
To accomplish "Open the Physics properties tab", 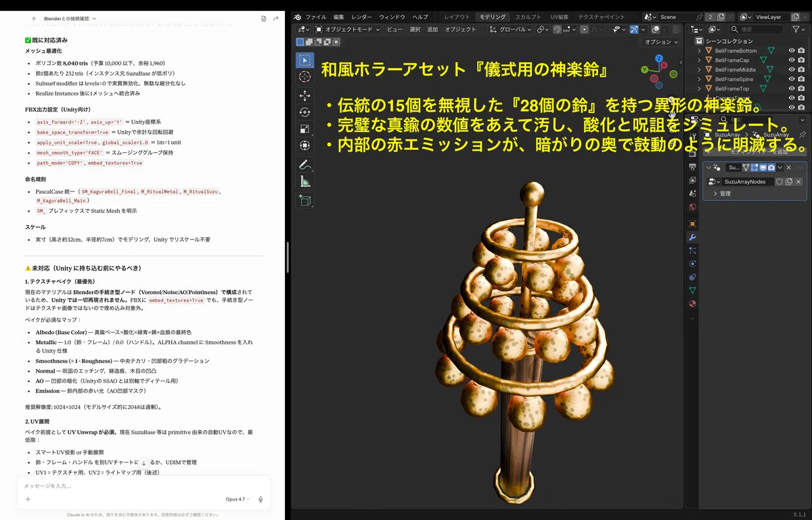I will (692, 264).
